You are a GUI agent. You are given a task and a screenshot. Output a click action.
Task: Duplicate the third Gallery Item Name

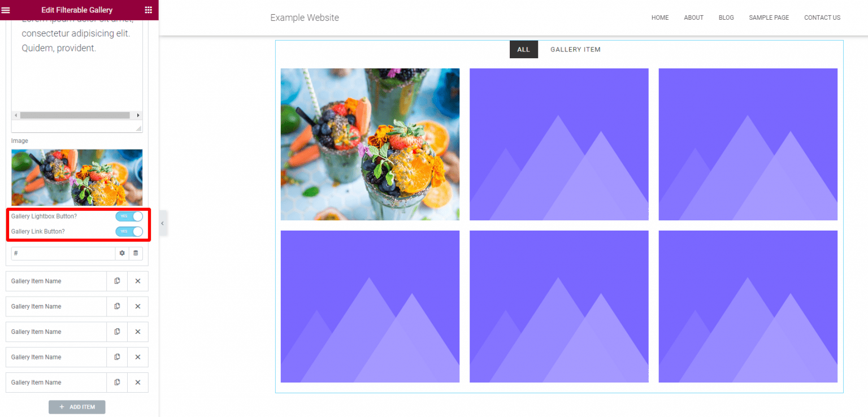[117, 332]
